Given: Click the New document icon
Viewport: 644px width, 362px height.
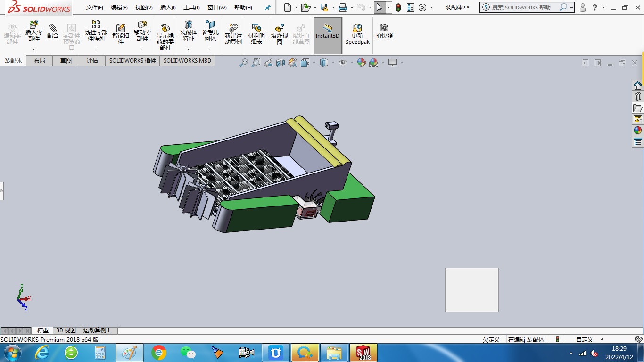Looking at the screenshot, I should pos(288,8).
